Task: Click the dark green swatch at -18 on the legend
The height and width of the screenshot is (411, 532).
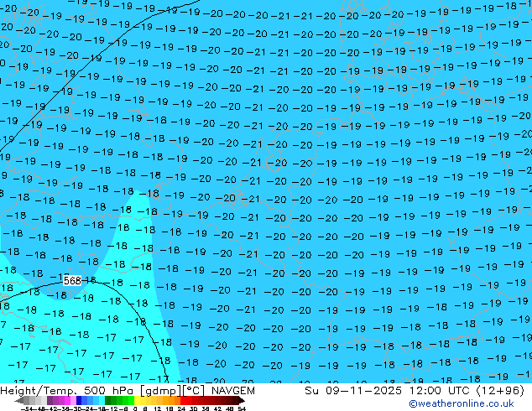Action: (x=108, y=400)
